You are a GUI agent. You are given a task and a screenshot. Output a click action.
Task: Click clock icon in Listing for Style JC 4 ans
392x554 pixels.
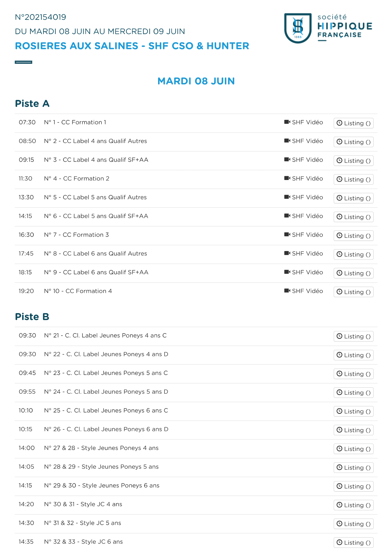(x=339, y=505)
